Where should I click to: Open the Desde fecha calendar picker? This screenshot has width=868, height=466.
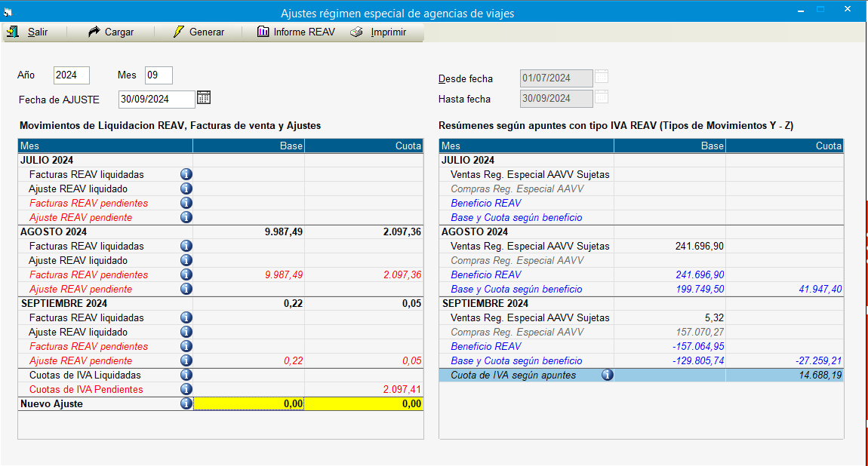[601, 78]
